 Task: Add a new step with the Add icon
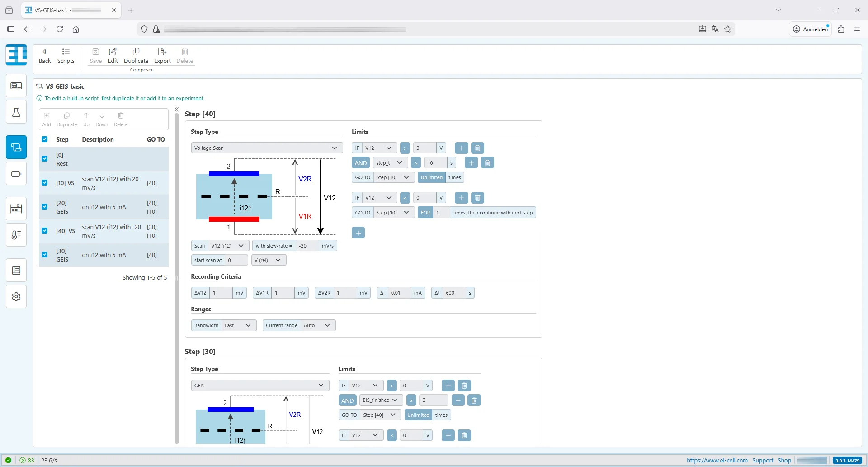[46, 119]
